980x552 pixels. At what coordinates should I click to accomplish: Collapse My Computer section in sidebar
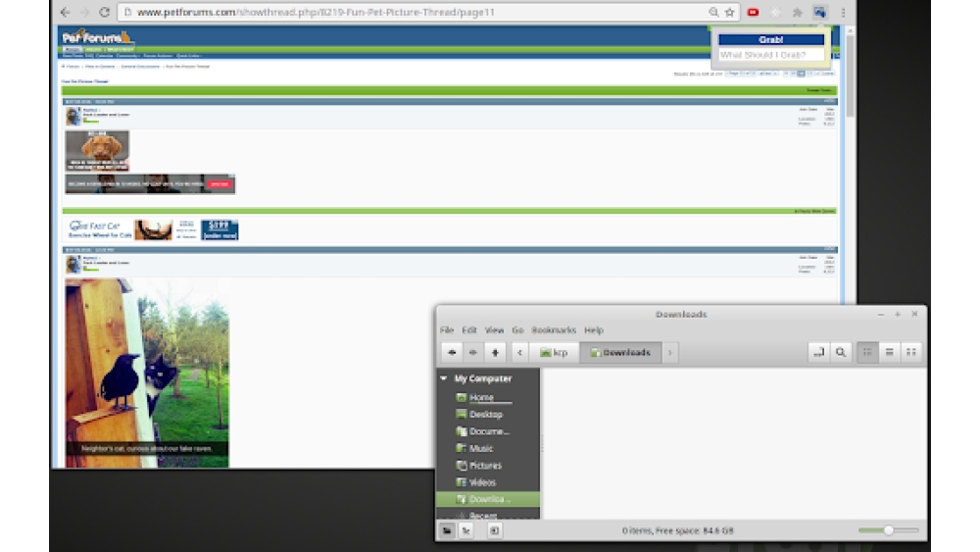coord(444,378)
